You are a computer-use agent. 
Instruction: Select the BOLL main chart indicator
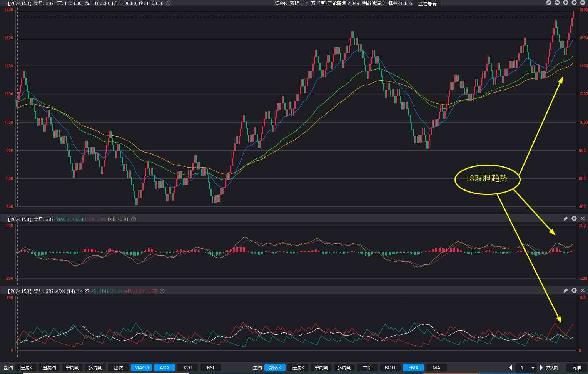(390, 368)
